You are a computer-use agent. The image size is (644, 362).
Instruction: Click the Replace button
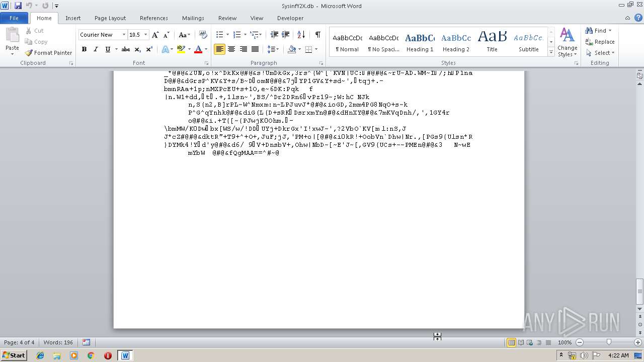pyautogui.click(x=600, y=42)
